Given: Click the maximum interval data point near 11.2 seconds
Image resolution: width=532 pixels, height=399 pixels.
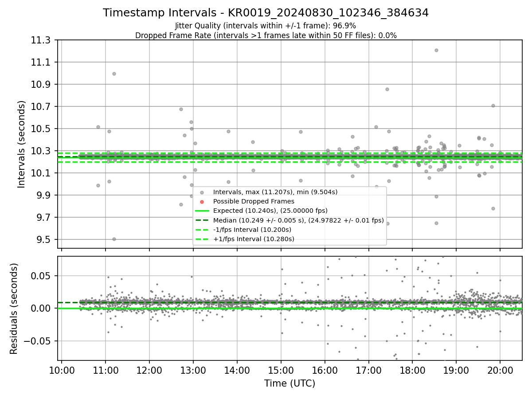Looking at the screenshot, I should (436, 50).
